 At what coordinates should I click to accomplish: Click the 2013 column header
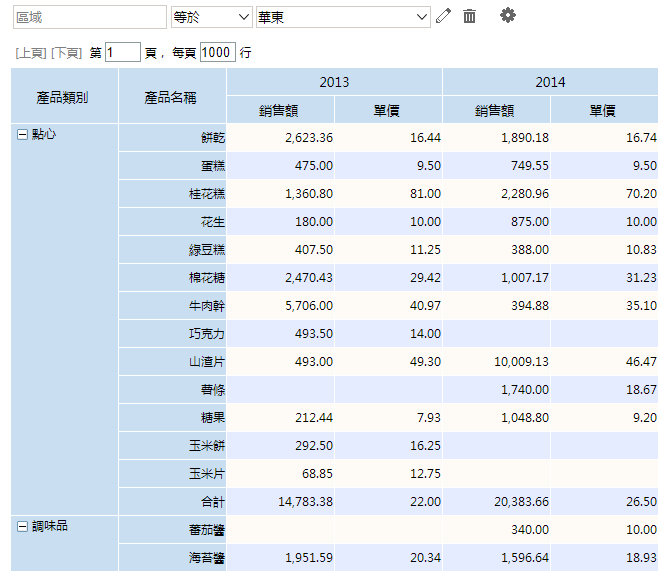(x=334, y=82)
